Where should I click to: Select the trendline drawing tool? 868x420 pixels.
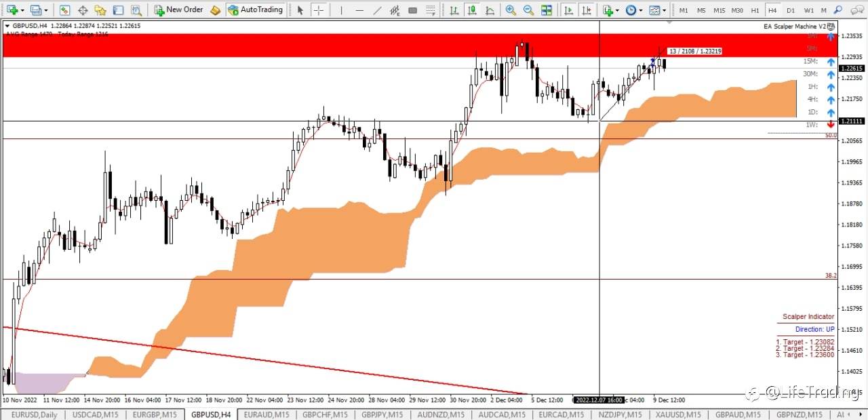(377, 10)
